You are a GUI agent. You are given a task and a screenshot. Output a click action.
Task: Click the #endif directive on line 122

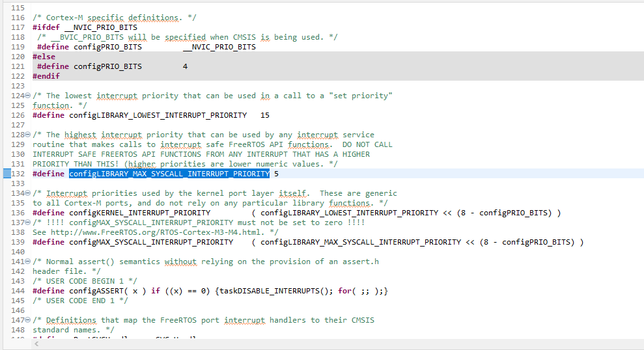point(46,76)
